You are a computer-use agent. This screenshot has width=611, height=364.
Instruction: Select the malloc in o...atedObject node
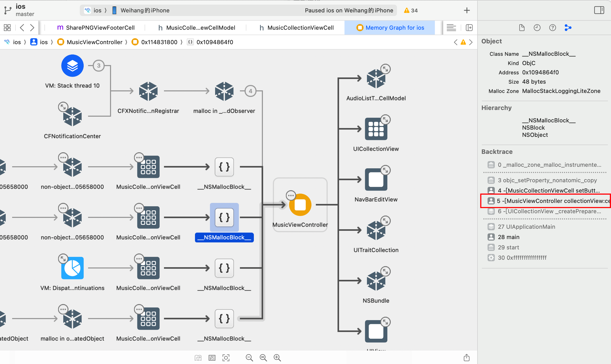(x=72, y=319)
